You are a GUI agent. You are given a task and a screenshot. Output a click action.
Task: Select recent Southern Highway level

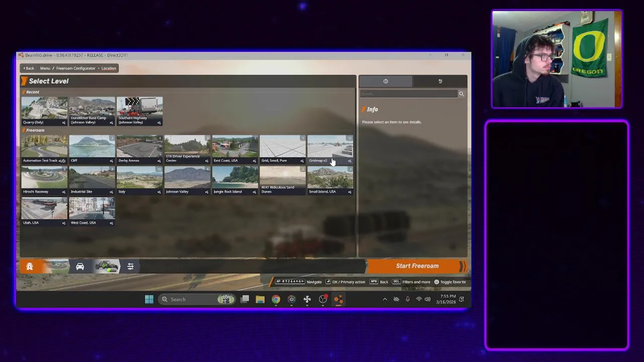[139, 111]
